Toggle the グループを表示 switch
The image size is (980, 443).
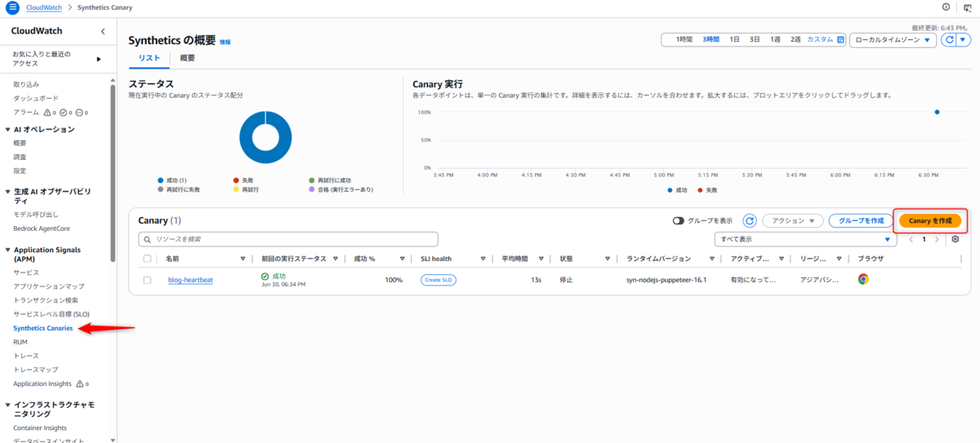pos(678,221)
